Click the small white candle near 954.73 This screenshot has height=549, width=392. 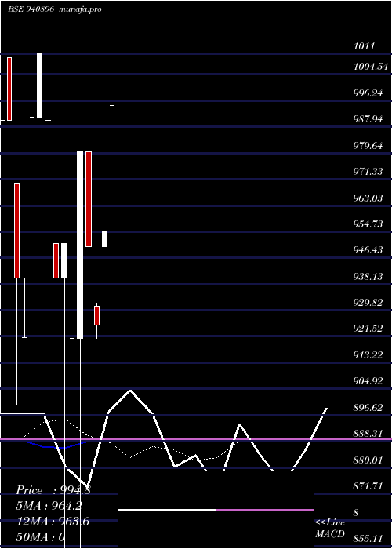pyautogui.click(x=104, y=238)
